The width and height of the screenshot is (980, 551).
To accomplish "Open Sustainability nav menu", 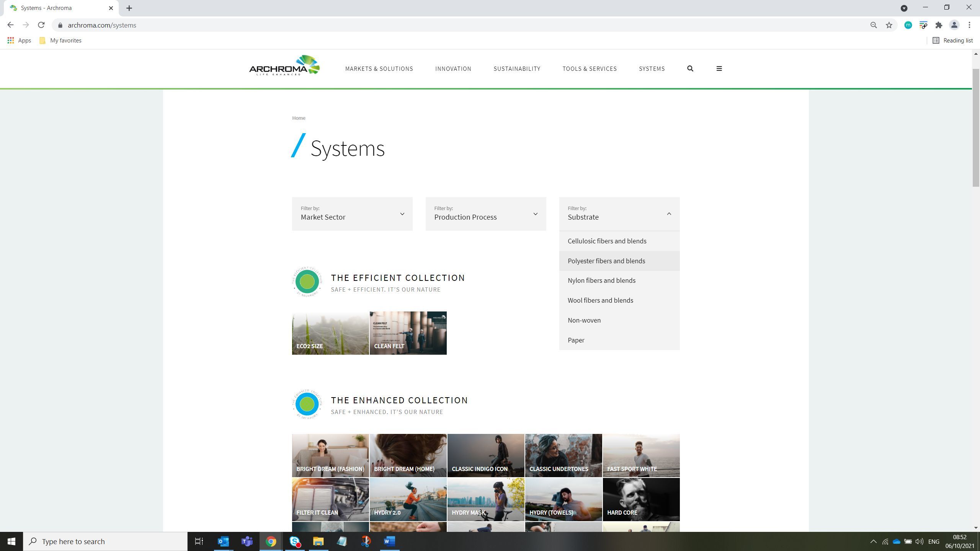I will click(x=517, y=69).
